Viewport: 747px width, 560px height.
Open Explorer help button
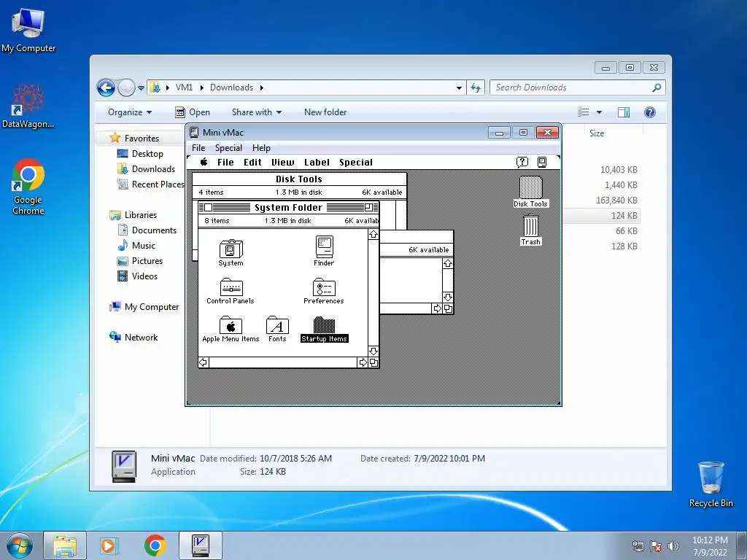(650, 112)
